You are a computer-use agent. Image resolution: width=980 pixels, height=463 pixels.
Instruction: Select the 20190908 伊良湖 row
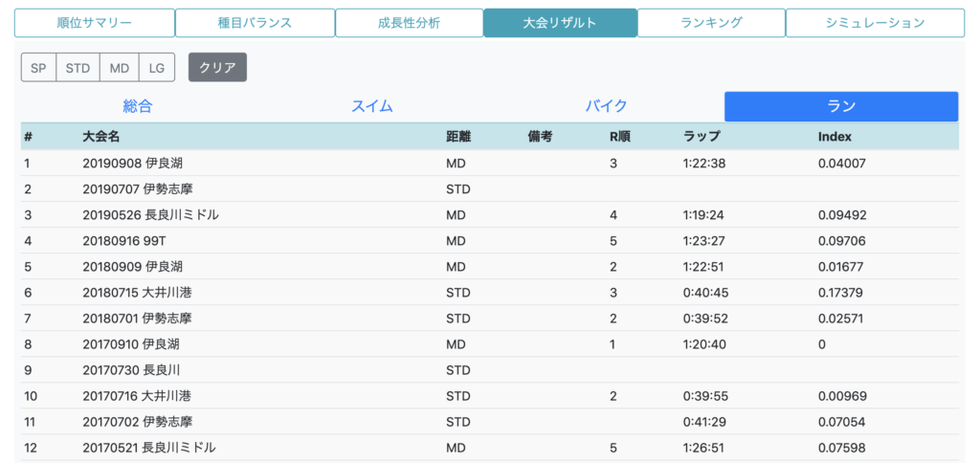(x=490, y=163)
